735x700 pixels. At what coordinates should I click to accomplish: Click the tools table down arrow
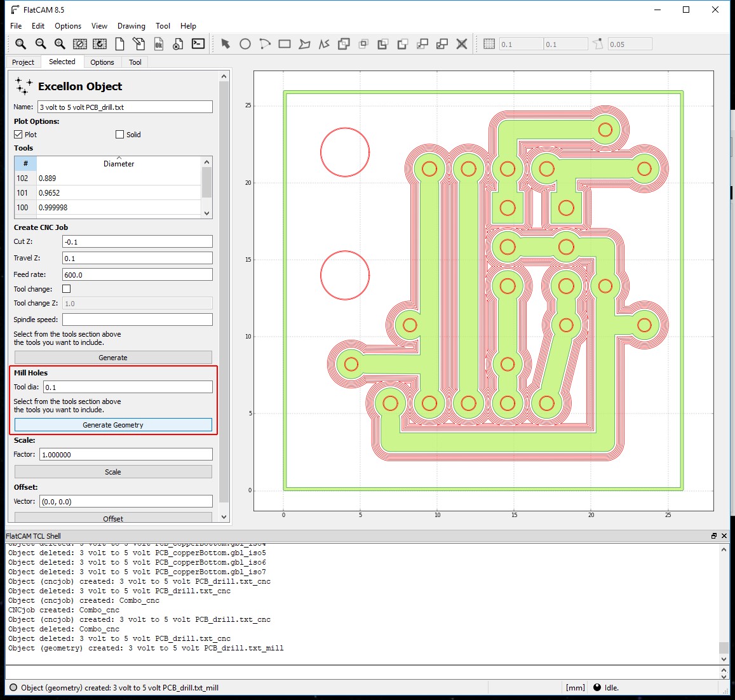click(x=206, y=213)
